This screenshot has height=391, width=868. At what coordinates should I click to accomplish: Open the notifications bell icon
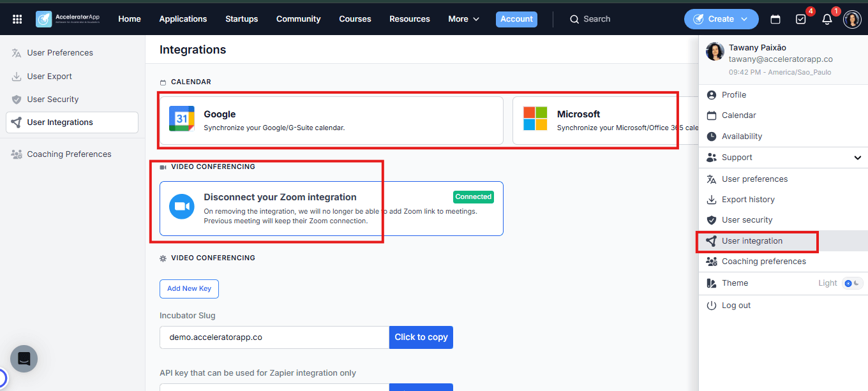[x=827, y=19]
